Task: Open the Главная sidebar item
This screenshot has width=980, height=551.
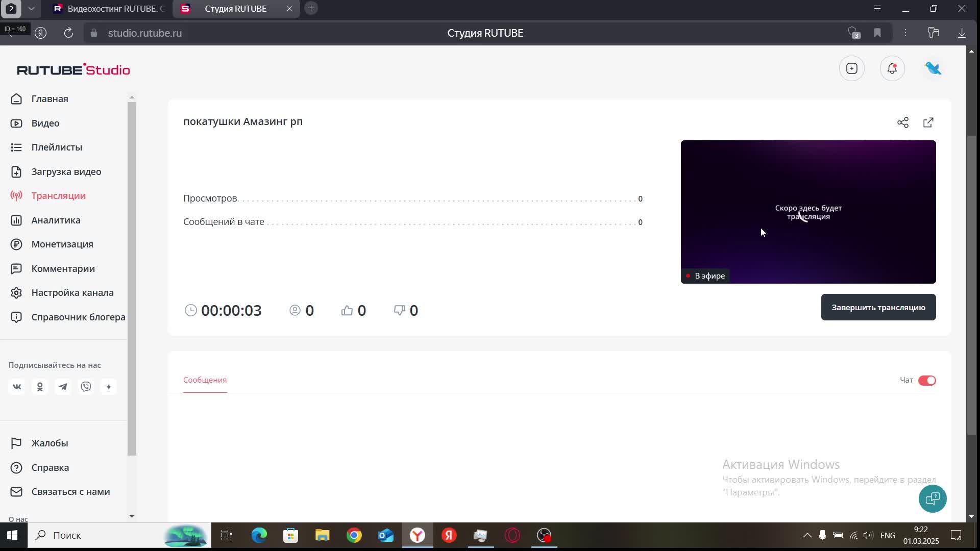Action: 50,99
